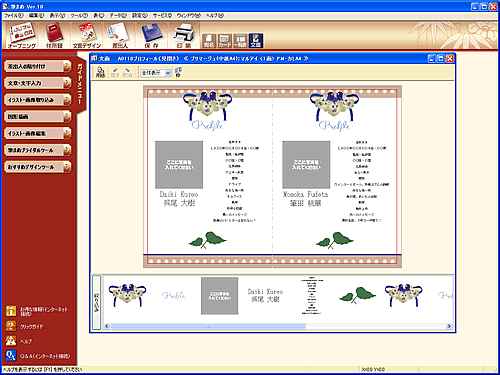500x375 pixels.
Task: Switch to the カード window icon
Action: tap(225, 41)
